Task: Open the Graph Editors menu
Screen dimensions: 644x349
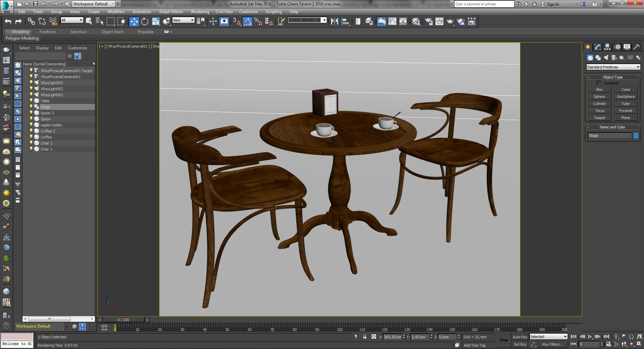Action: [x=171, y=12]
